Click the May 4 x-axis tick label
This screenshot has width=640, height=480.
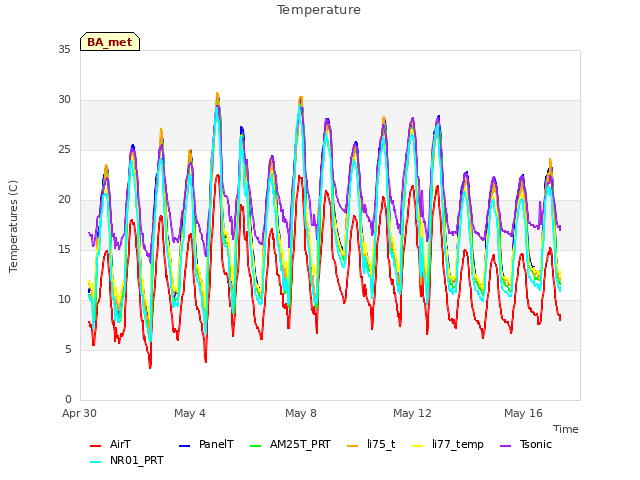pyautogui.click(x=190, y=413)
